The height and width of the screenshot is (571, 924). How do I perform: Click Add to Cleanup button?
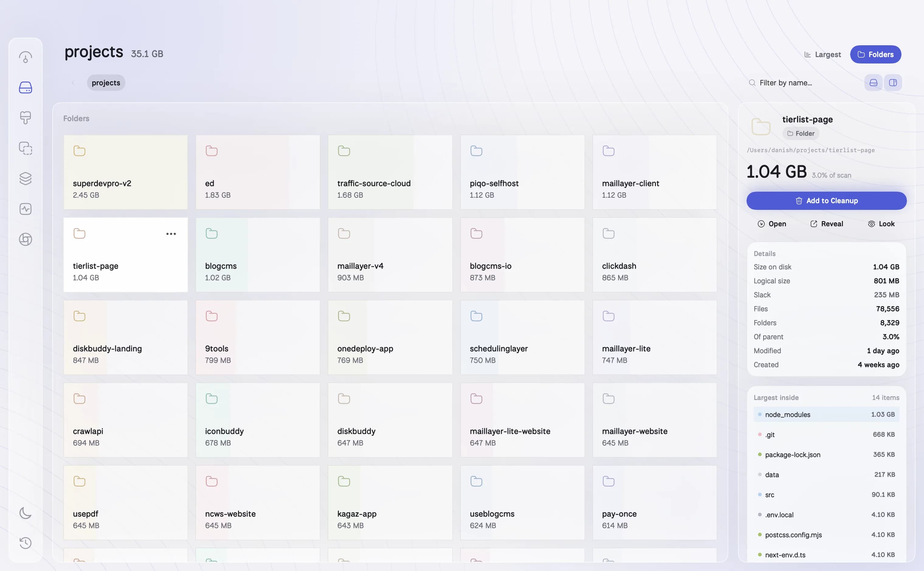coord(826,200)
